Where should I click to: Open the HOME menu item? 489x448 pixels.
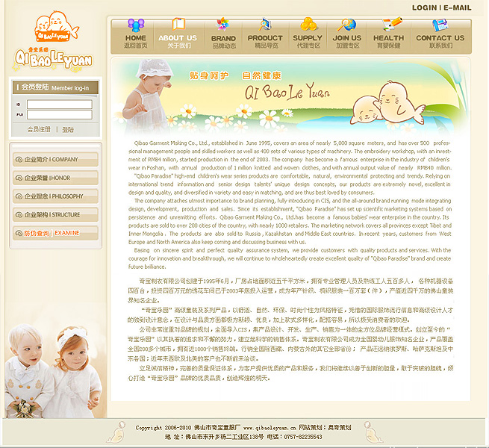coord(135,41)
